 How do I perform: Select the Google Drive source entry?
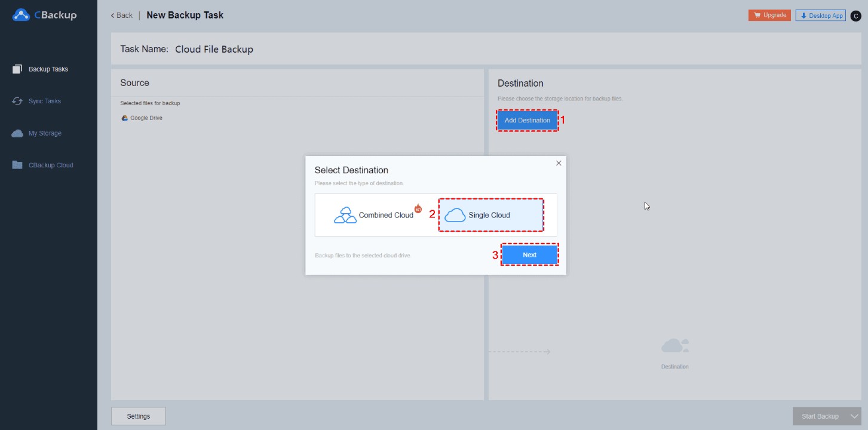tap(142, 118)
